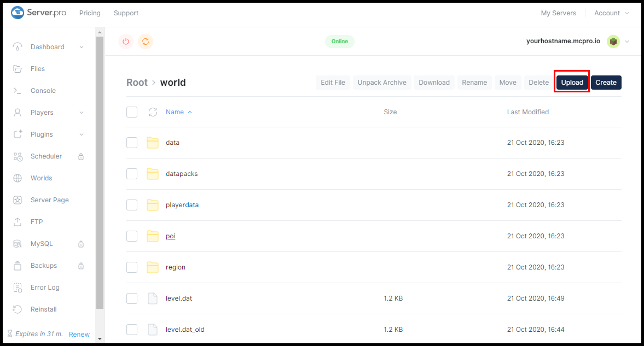Click the Dashboard gauge icon in sidebar

[18, 47]
